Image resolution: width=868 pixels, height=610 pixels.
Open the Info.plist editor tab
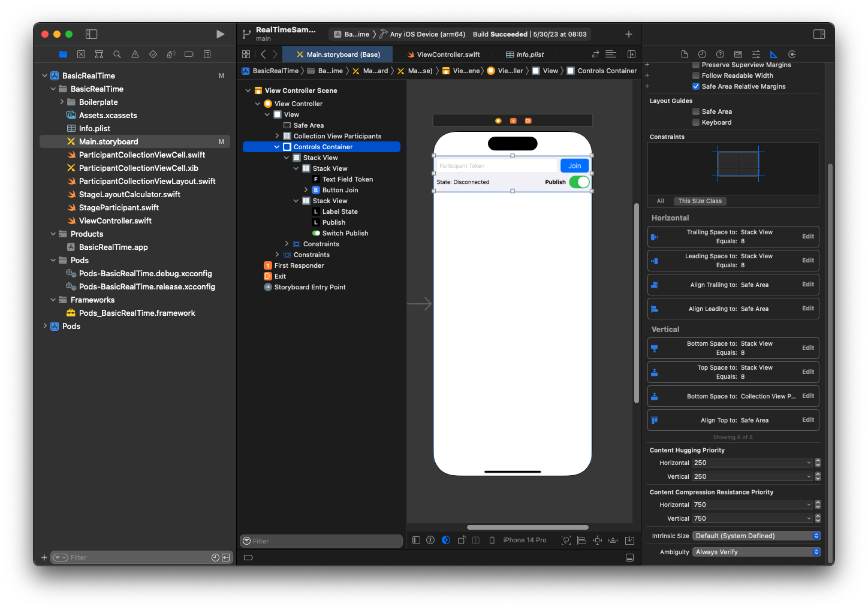[525, 54]
